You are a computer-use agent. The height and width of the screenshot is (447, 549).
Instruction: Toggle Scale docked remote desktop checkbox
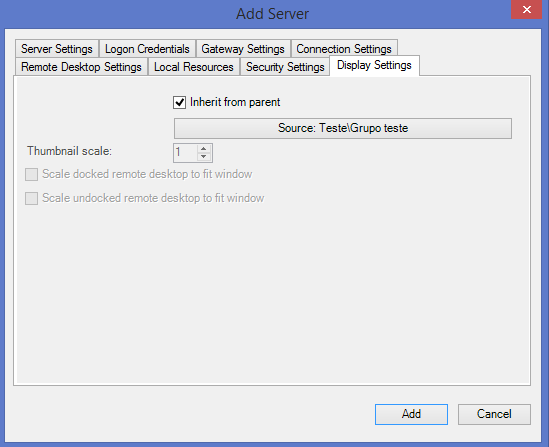pos(32,174)
